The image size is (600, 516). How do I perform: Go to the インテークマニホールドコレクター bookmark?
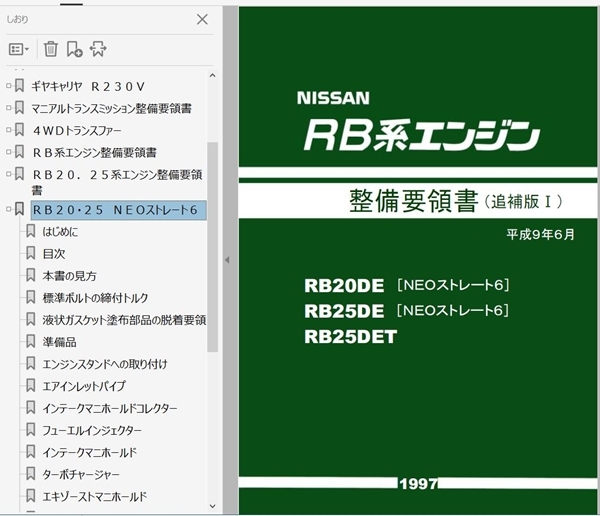click(110, 408)
